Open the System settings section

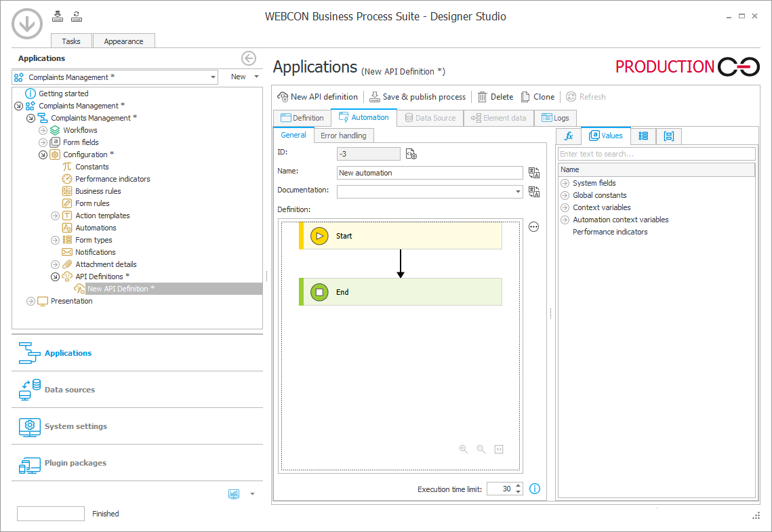coord(138,426)
